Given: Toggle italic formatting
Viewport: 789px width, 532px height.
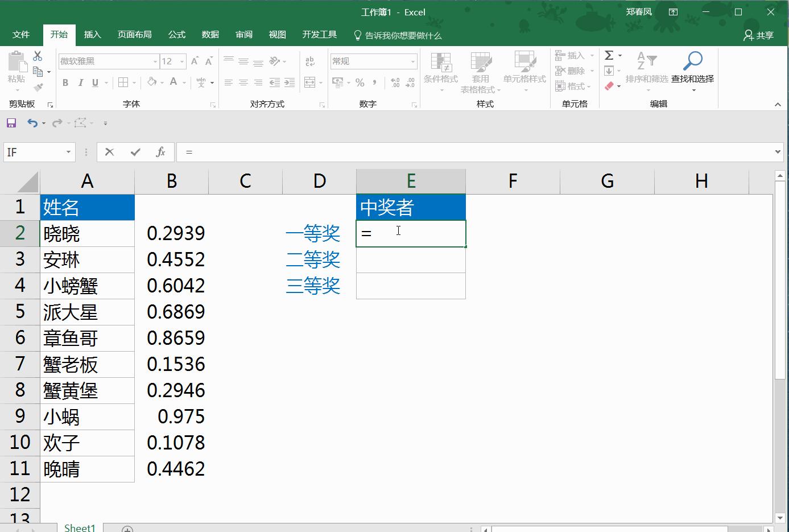Looking at the screenshot, I should (80, 83).
